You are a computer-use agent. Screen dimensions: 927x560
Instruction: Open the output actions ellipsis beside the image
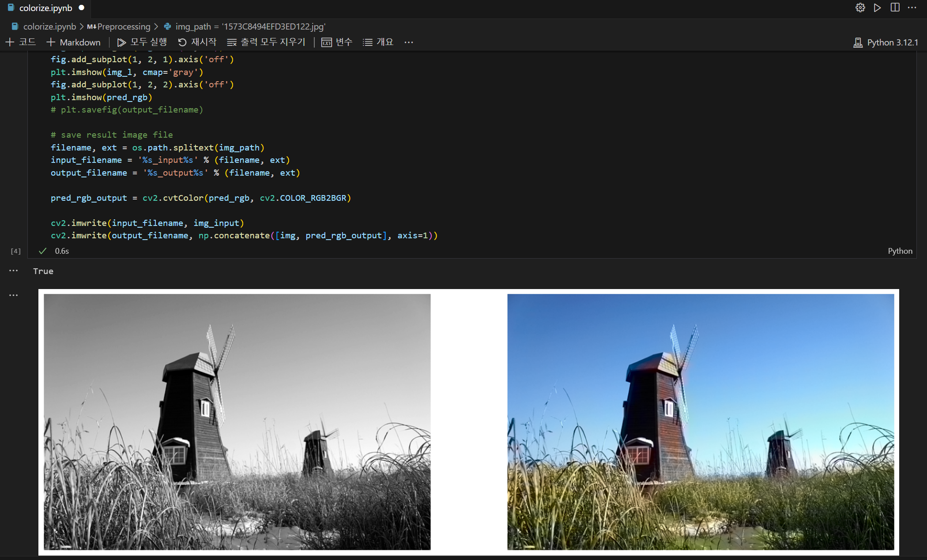point(14,295)
